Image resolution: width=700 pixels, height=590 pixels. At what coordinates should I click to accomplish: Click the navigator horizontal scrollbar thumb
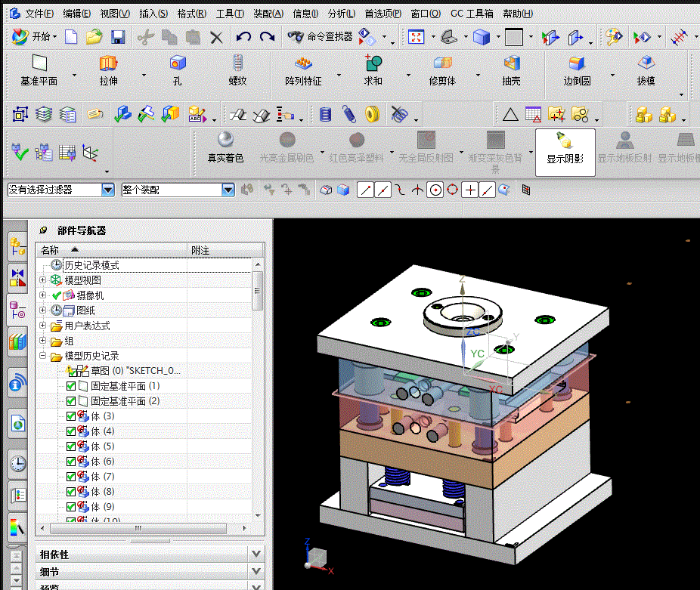(138, 528)
